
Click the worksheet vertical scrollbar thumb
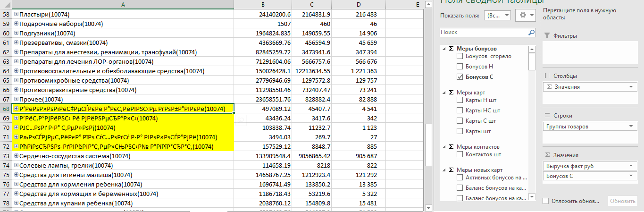[x=428, y=144]
